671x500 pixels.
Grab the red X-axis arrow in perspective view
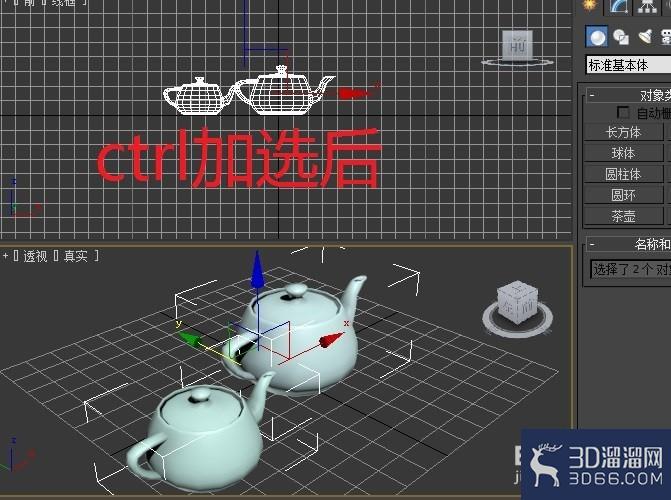click(x=331, y=340)
